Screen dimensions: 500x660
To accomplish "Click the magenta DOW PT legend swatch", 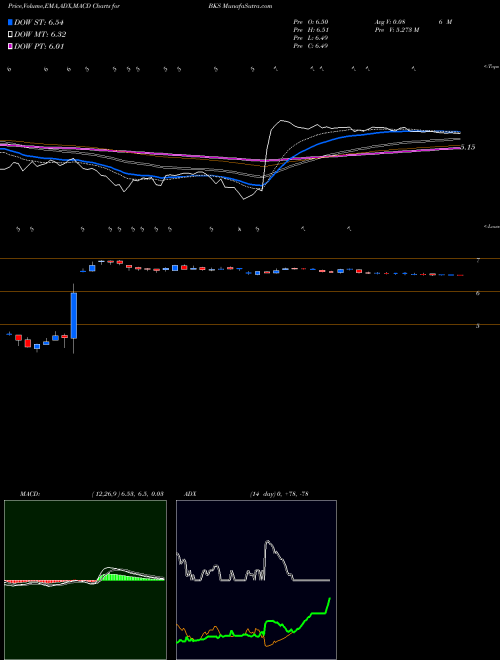I will coord(10,46).
